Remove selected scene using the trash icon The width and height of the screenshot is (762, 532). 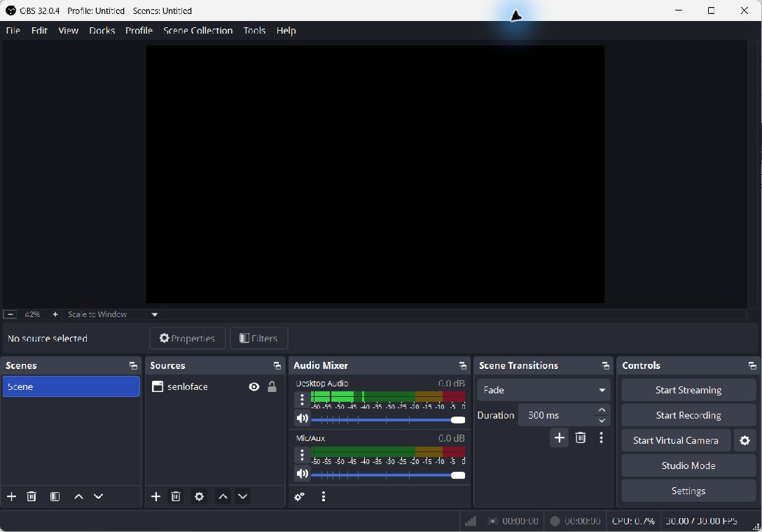[x=32, y=496]
